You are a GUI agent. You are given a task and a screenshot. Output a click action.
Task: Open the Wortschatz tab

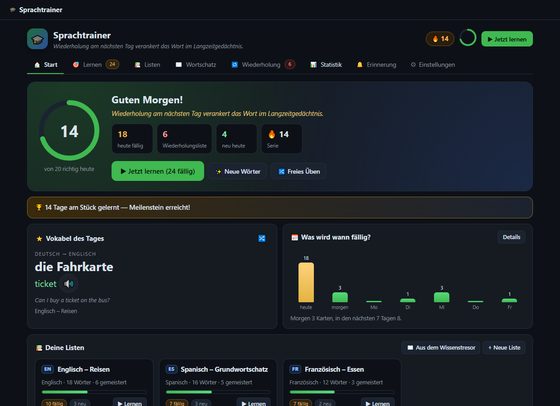[196, 65]
